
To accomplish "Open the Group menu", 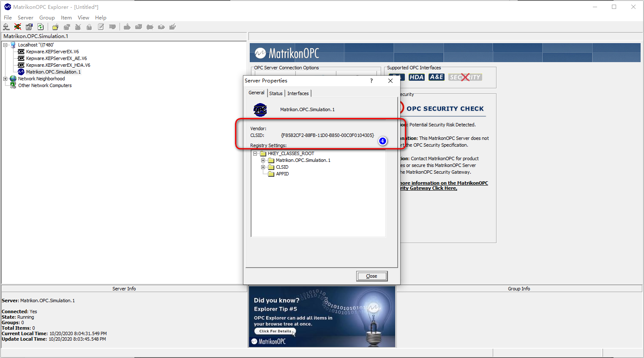I will pyautogui.click(x=47, y=18).
